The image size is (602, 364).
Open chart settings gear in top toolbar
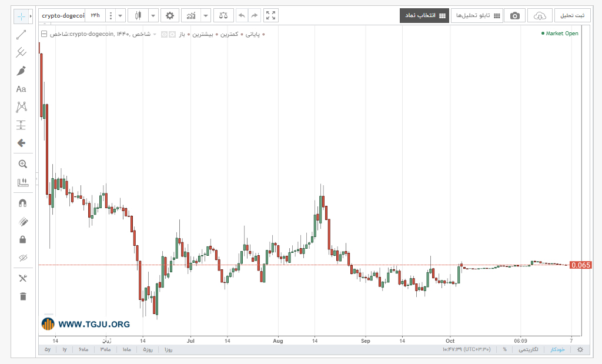point(170,16)
